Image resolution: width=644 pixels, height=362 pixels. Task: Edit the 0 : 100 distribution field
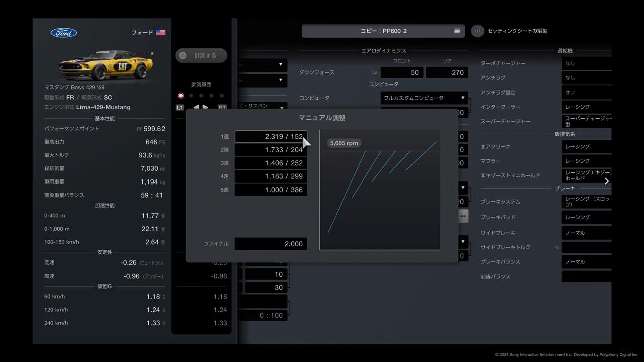pyautogui.click(x=263, y=315)
